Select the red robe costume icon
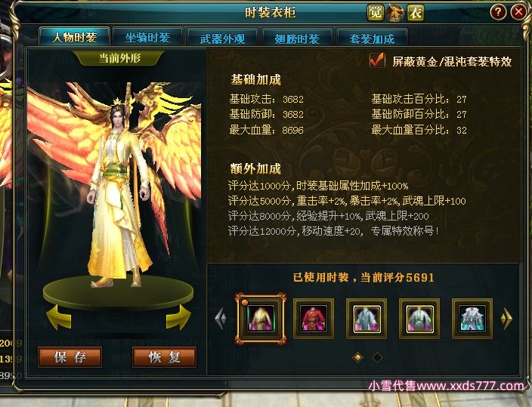Screen dimensions: 532x407 (314, 319)
